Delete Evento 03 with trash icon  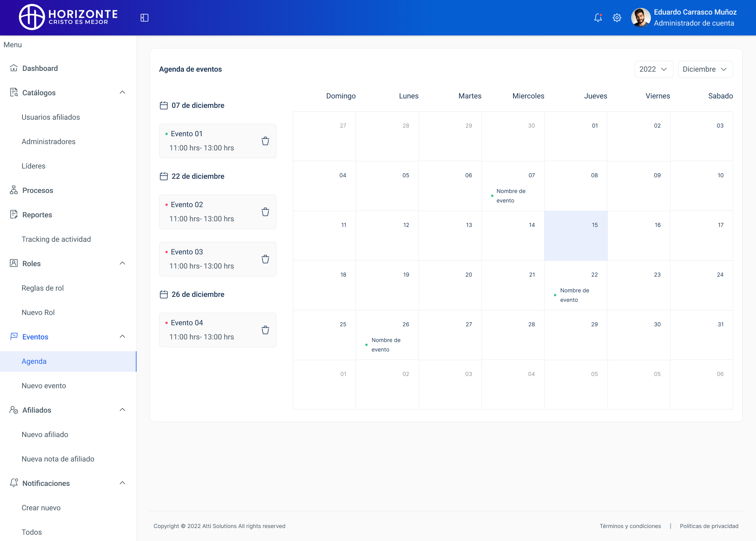pos(265,259)
